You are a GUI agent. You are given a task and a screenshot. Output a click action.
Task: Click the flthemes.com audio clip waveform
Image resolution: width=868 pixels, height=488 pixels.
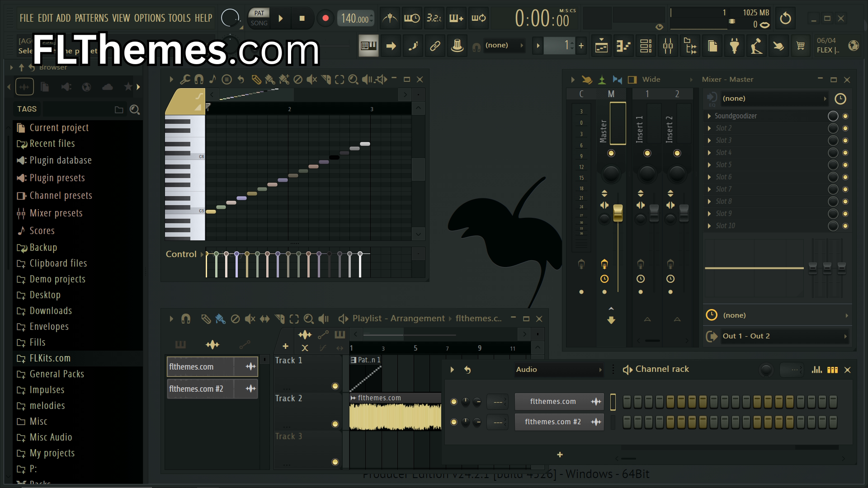tap(396, 417)
